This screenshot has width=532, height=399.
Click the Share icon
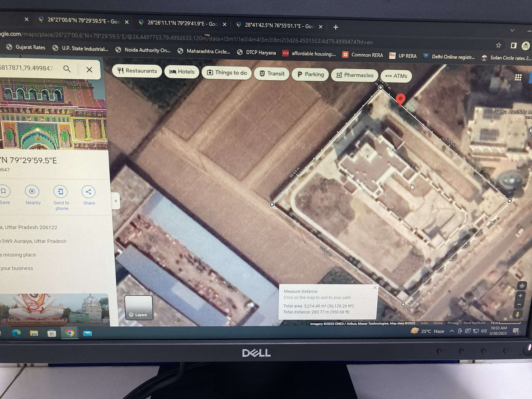(x=88, y=192)
